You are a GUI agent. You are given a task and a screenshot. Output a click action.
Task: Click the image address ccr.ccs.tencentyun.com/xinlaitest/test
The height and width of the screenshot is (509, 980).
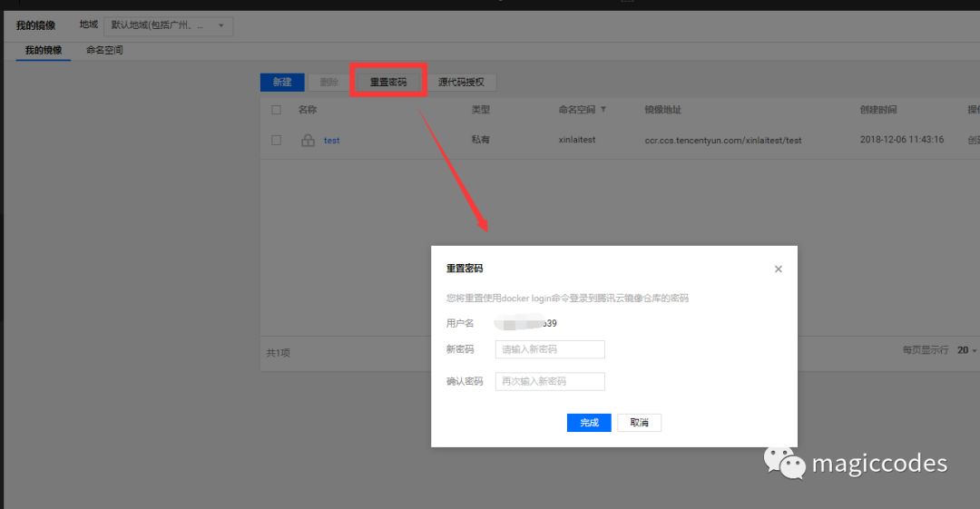click(x=723, y=140)
